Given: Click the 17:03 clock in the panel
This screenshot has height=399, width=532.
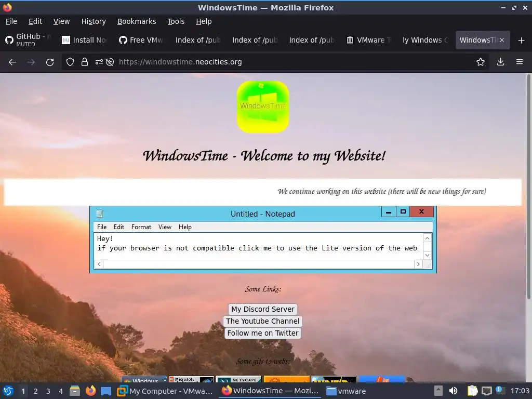Looking at the screenshot, I should 520,391.
